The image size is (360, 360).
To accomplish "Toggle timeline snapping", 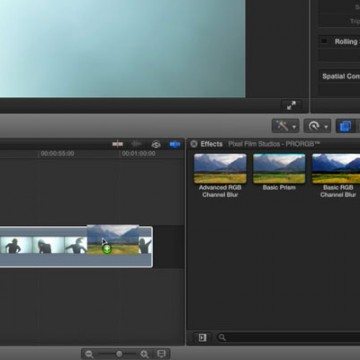I will tap(175, 144).
